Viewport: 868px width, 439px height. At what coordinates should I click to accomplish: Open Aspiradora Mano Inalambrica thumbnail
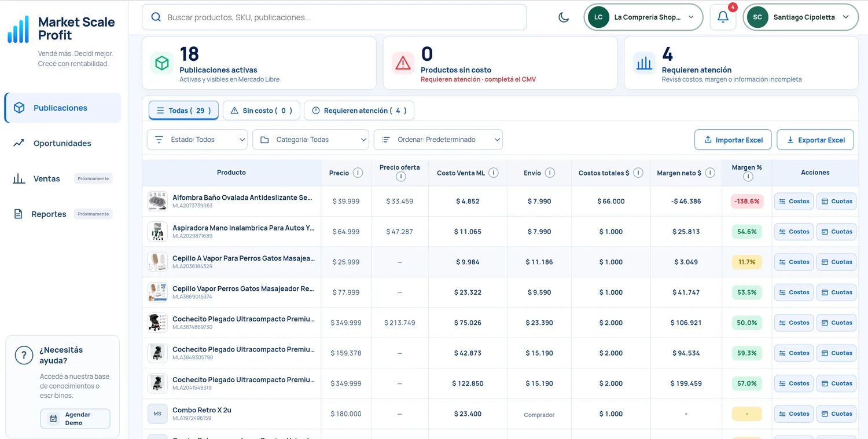click(157, 232)
